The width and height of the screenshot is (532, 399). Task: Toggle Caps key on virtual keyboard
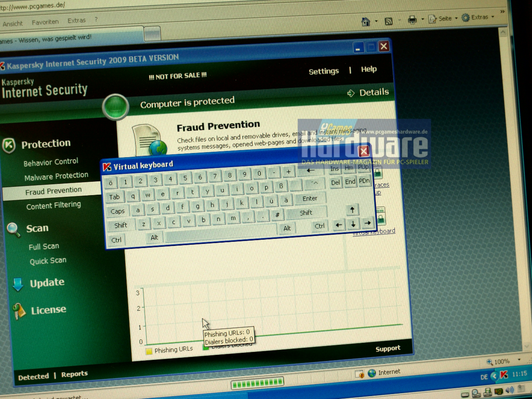coord(118,211)
